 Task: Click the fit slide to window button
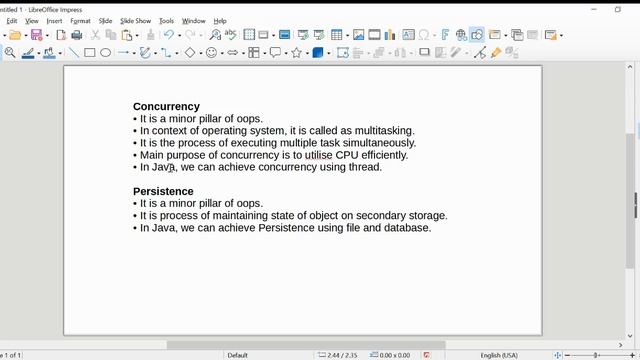coord(557,356)
